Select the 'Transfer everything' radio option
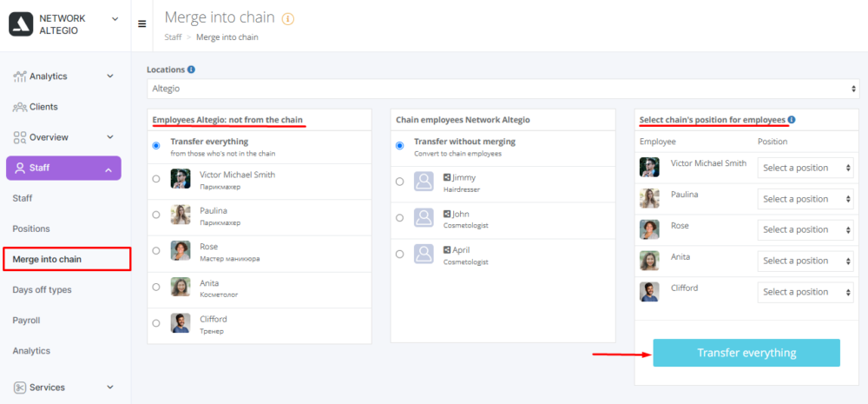The image size is (868, 404). (x=156, y=146)
